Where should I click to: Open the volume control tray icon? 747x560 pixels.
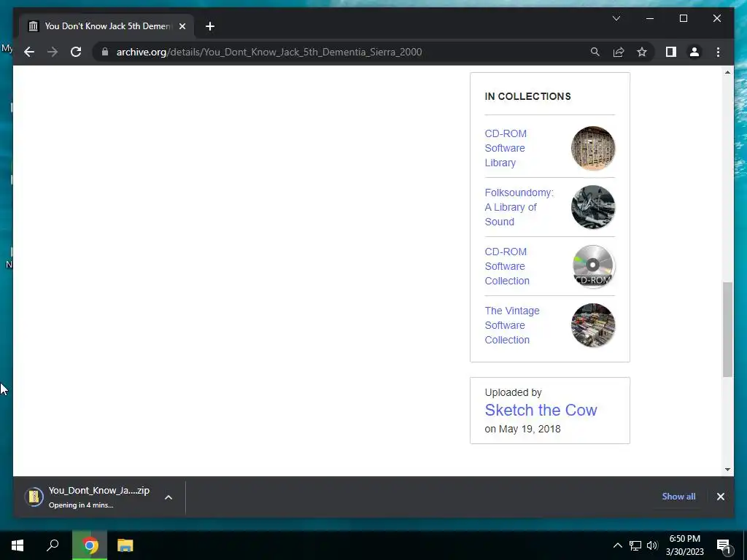click(x=651, y=545)
